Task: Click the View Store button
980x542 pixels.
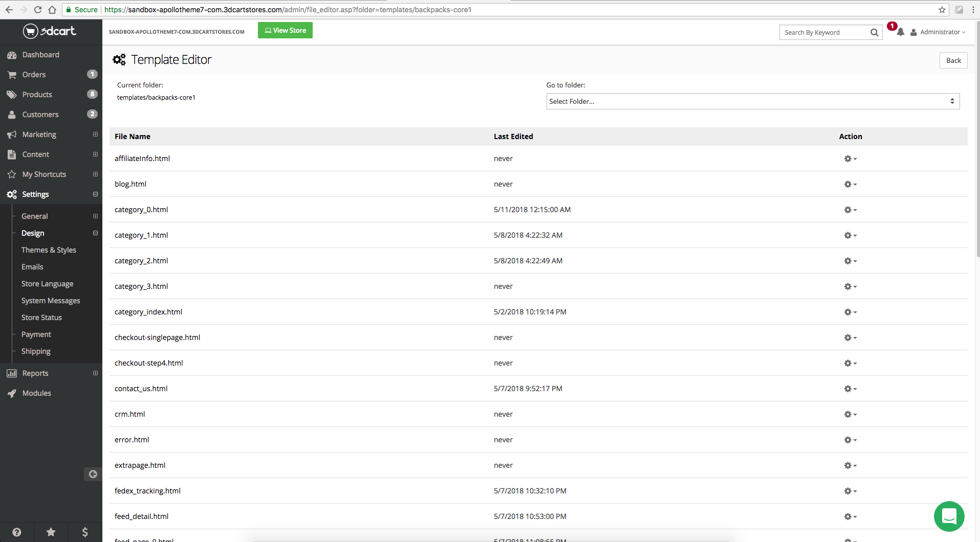Action: (285, 30)
